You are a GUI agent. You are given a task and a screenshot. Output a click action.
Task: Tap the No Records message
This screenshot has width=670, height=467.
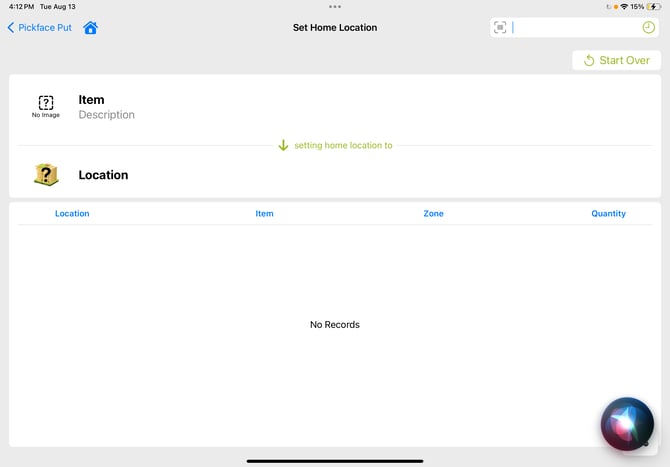pos(335,325)
